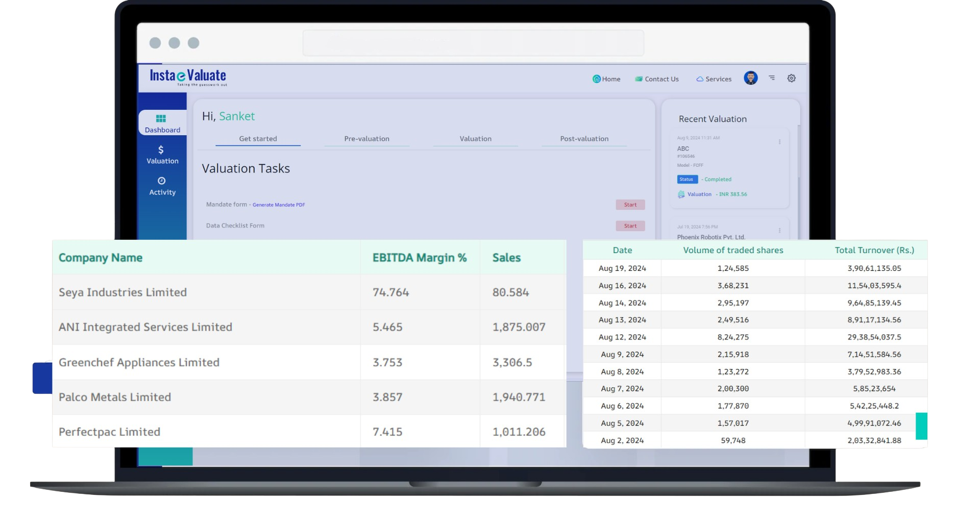The image size is (980, 523).
Task: Click the Contact Us envelope icon
Action: tap(639, 79)
